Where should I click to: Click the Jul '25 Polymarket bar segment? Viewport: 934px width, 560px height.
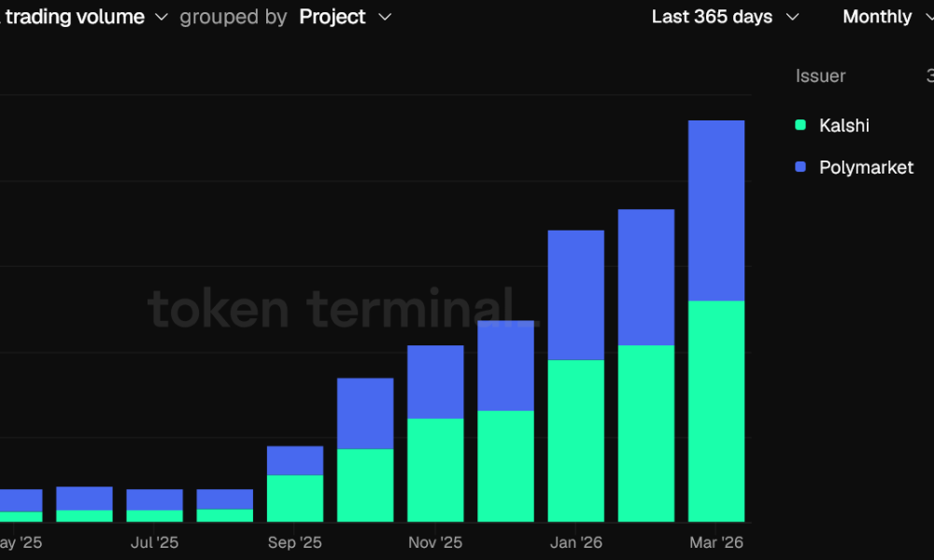click(155, 499)
